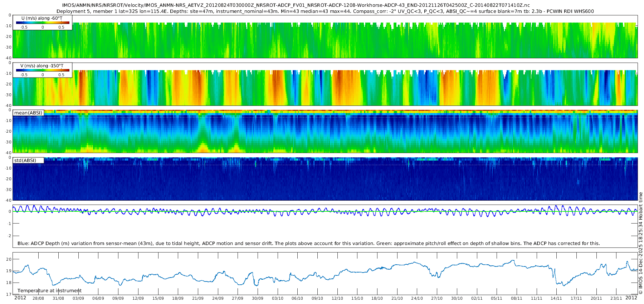Screen dimensions: 644x304
Task: Select the 28/08 date tick label
Action: tap(38, 298)
